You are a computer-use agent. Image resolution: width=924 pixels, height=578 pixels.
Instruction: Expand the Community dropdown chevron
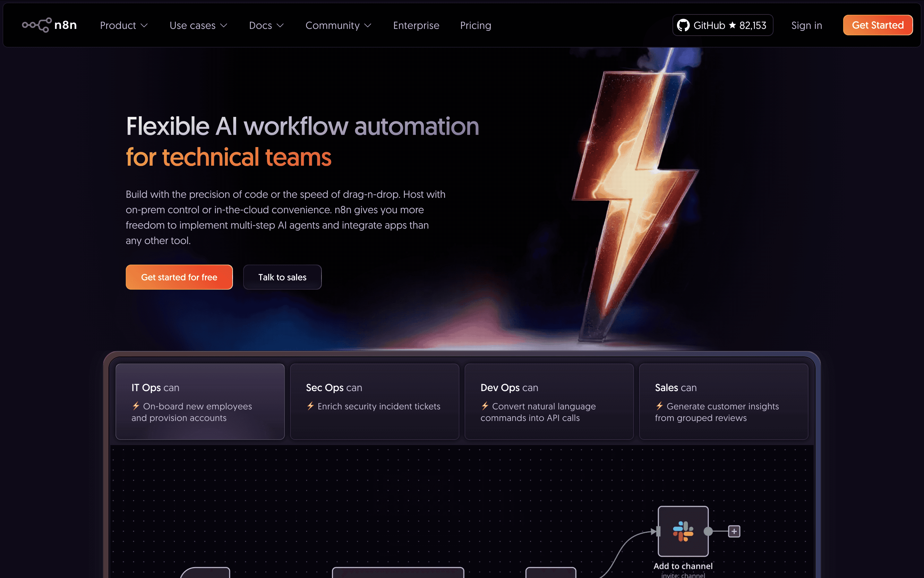(368, 26)
